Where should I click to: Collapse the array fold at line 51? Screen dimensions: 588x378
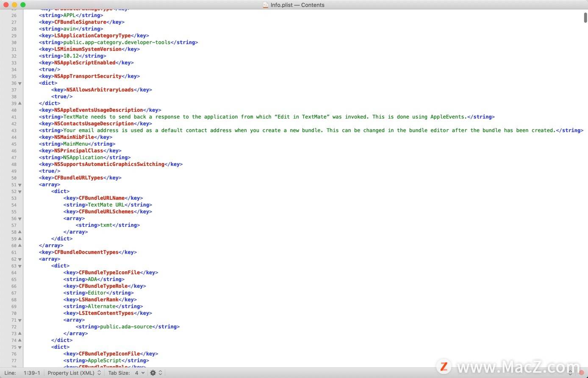click(20, 185)
